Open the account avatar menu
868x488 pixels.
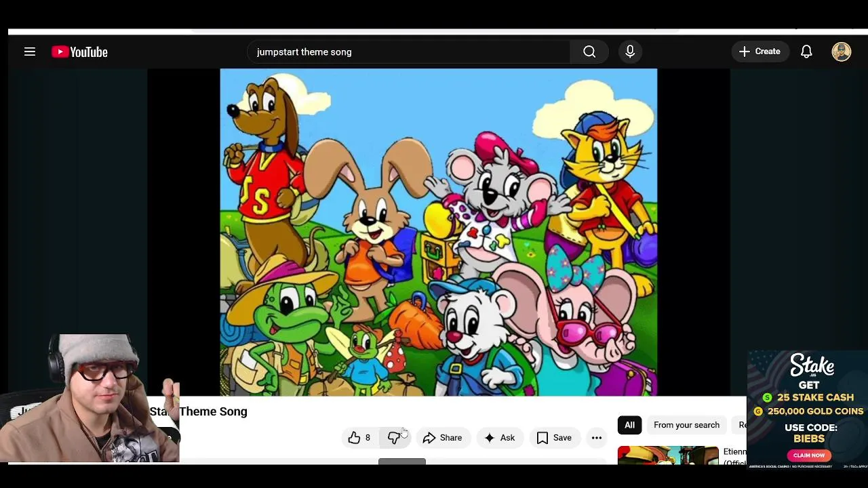coord(842,52)
